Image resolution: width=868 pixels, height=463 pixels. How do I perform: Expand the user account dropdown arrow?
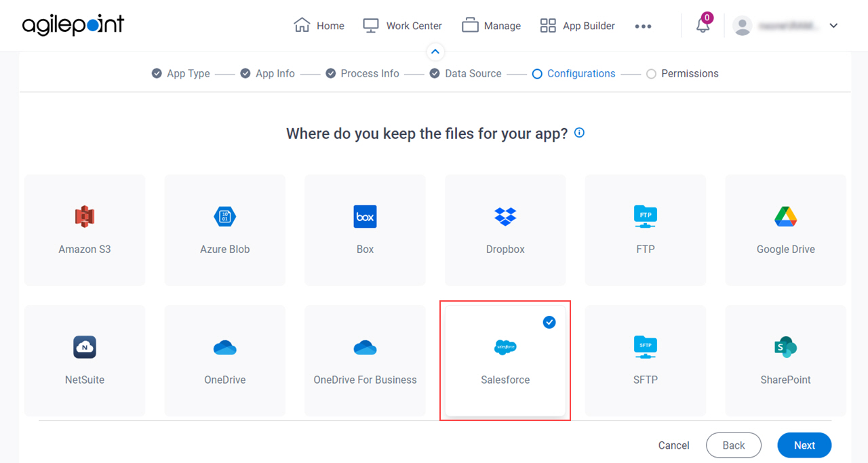834,26
